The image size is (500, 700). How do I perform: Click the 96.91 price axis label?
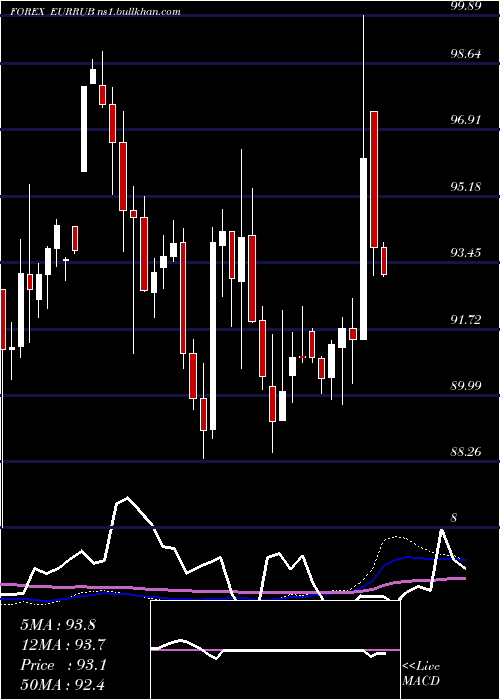tap(465, 120)
